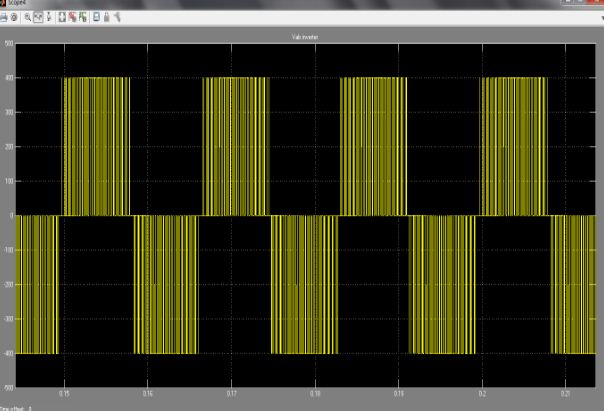Image resolution: width=604 pixels, height=411 pixels.
Task: Click the Lock axes selection padlock icon
Action: pyautogui.click(x=107, y=17)
